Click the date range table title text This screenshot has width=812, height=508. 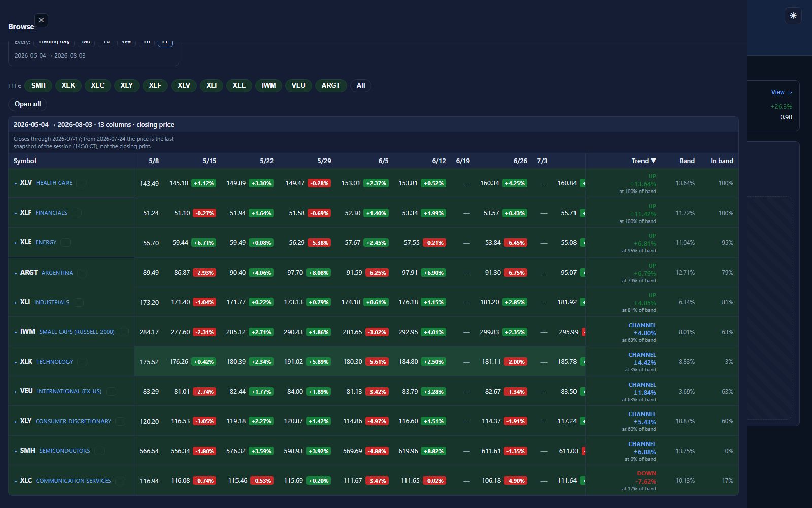click(x=94, y=124)
